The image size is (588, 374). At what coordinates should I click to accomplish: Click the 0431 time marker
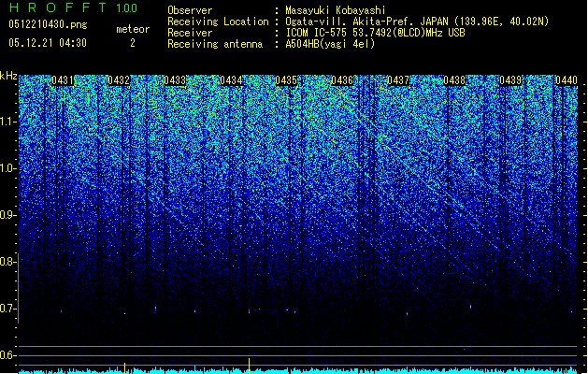click(63, 80)
